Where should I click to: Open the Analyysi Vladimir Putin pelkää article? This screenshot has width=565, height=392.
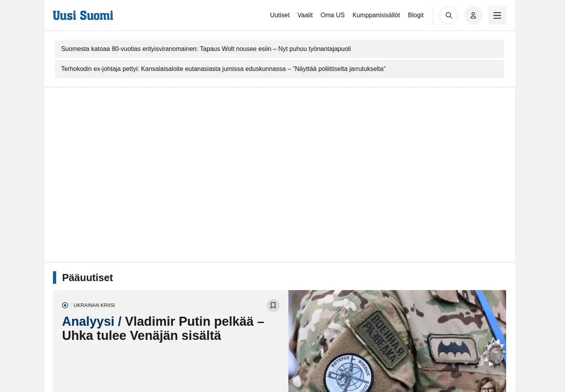(x=163, y=328)
